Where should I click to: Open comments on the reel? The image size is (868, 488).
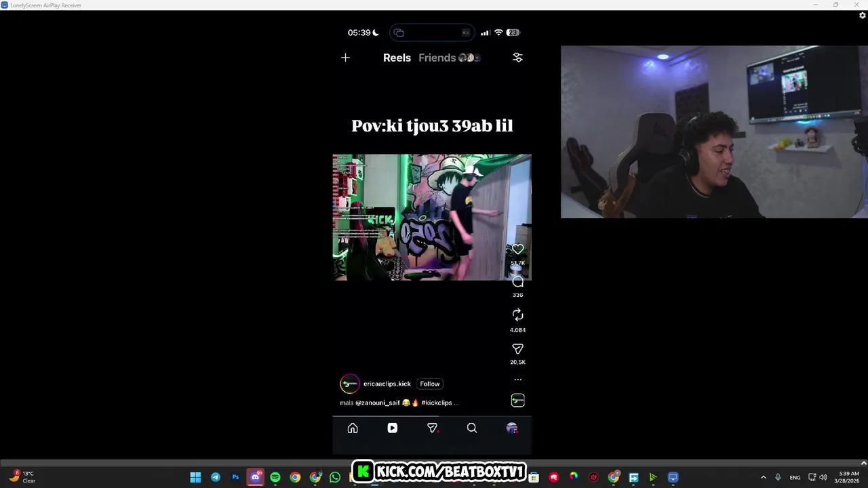pyautogui.click(x=517, y=282)
